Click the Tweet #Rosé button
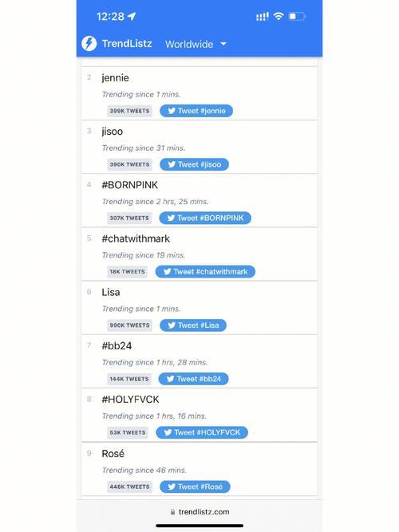This screenshot has width=399, height=532. pos(195,487)
